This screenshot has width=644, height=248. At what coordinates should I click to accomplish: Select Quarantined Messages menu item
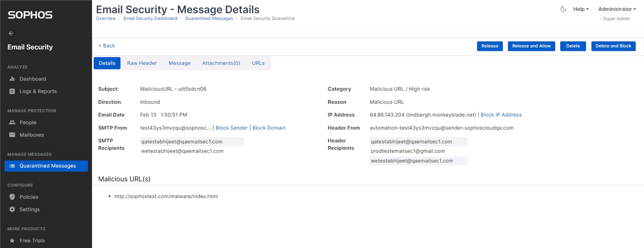click(46, 166)
